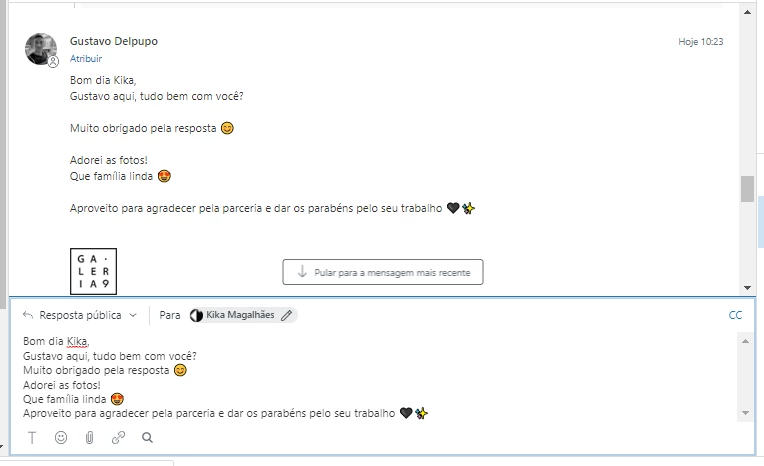Insert a link with chain icon
764x466 pixels.
[x=118, y=437]
